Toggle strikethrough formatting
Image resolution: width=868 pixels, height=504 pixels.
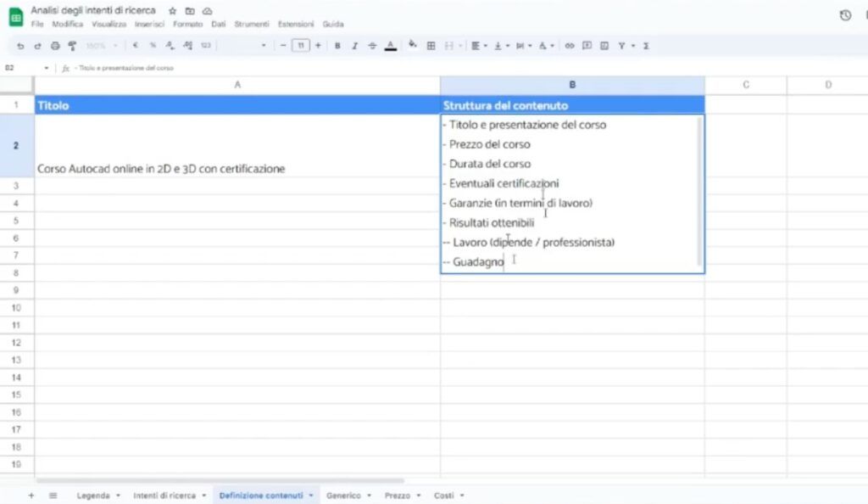tap(372, 46)
